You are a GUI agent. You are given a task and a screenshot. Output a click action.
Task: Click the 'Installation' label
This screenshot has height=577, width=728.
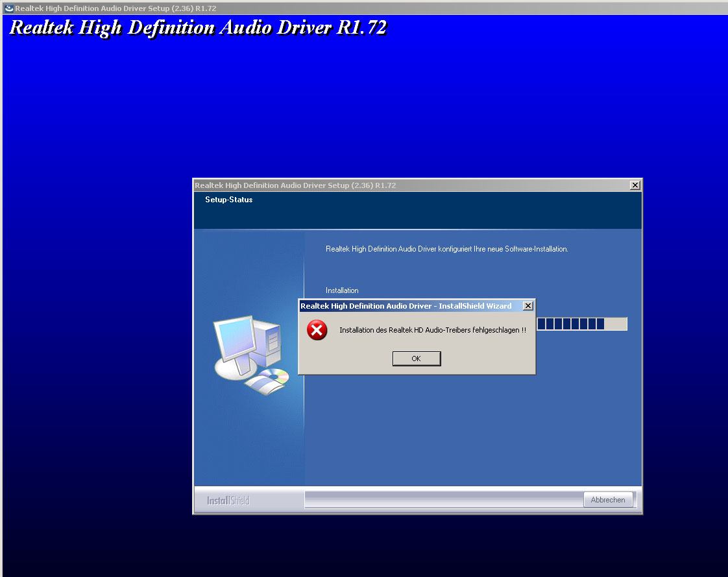click(x=342, y=290)
